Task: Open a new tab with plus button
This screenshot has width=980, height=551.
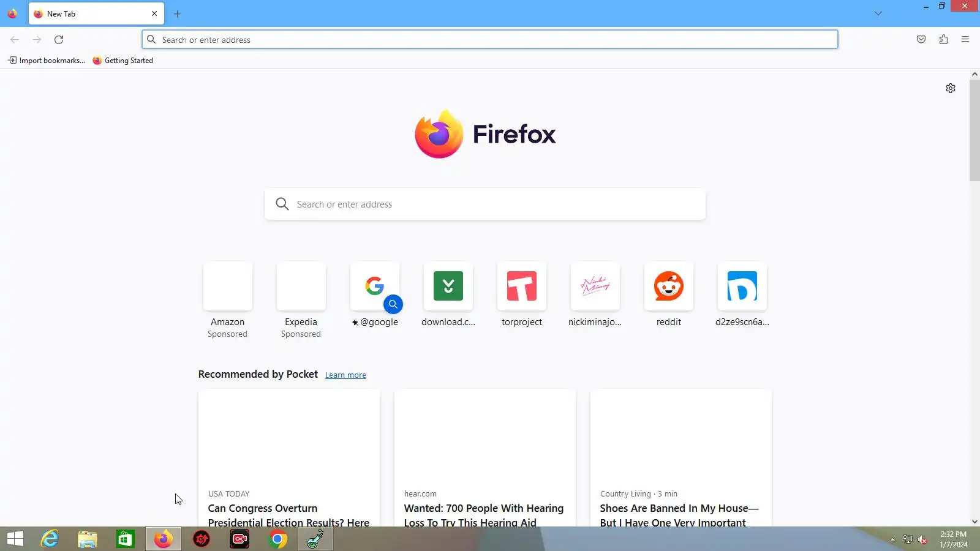Action: pyautogui.click(x=177, y=13)
